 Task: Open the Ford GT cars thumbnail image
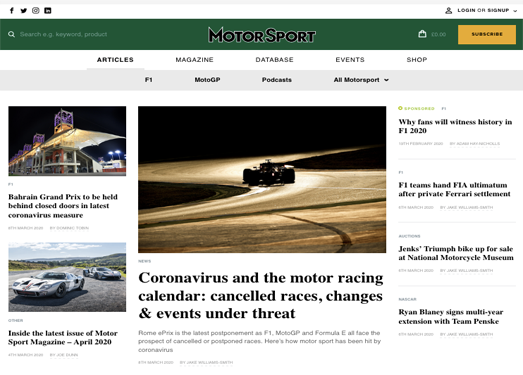coord(67,277)
